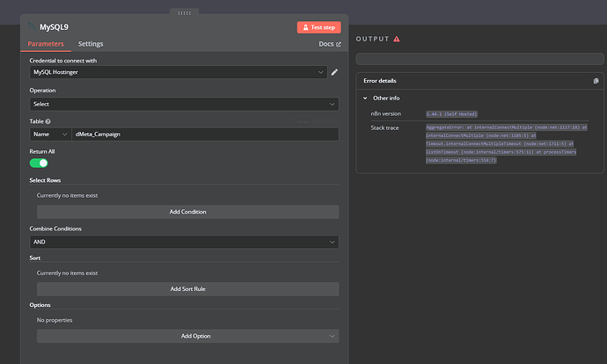Click the Select Rows section label
This screenshot has height=364, width=607.
tap(45, 180)
